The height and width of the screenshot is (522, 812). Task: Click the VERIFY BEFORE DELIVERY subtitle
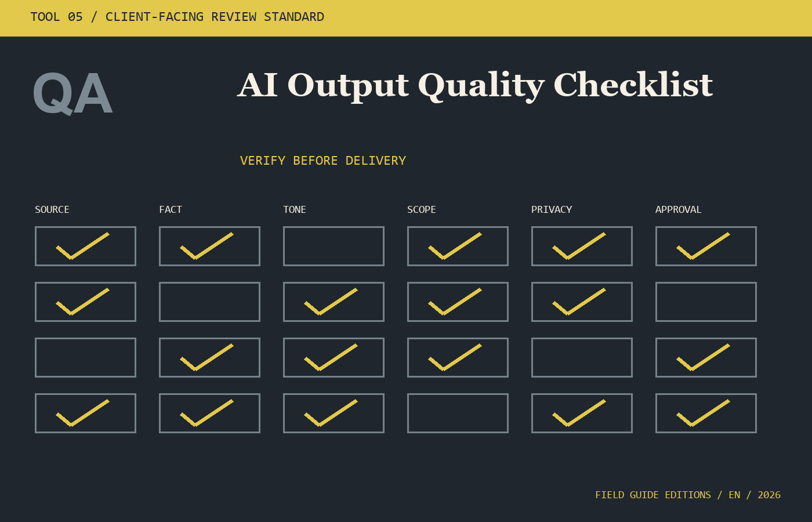323,161
